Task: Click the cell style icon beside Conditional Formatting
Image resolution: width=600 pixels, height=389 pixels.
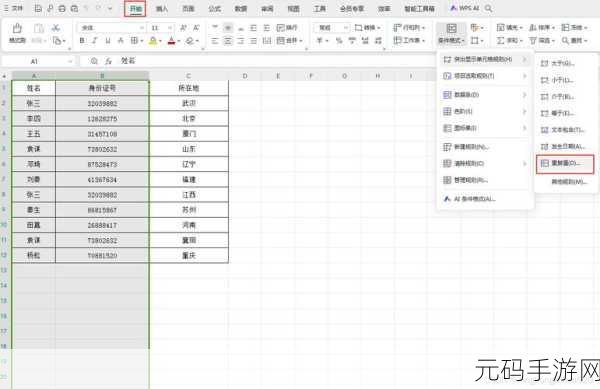Action: 476,28
